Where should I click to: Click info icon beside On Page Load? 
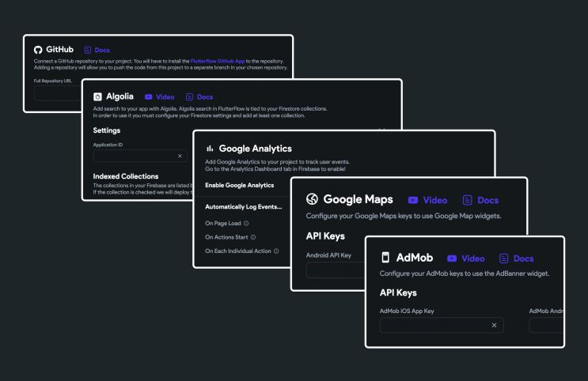tap(246, 223)
